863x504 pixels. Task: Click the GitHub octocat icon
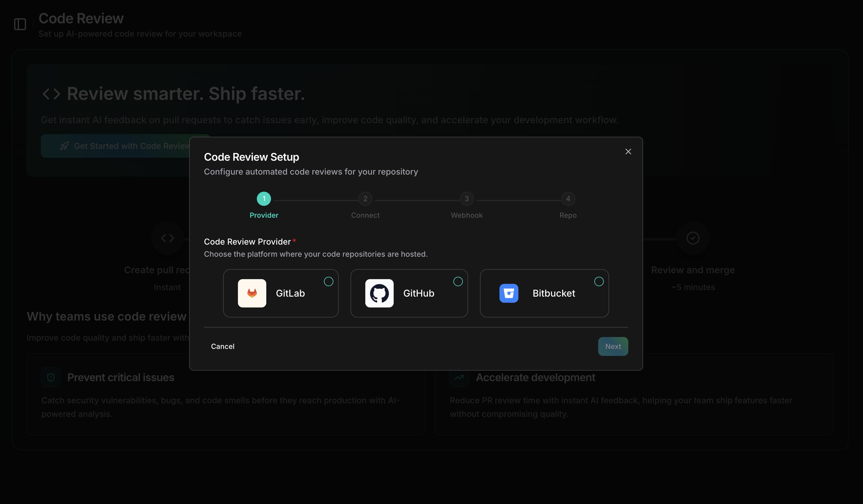[379, 293]
